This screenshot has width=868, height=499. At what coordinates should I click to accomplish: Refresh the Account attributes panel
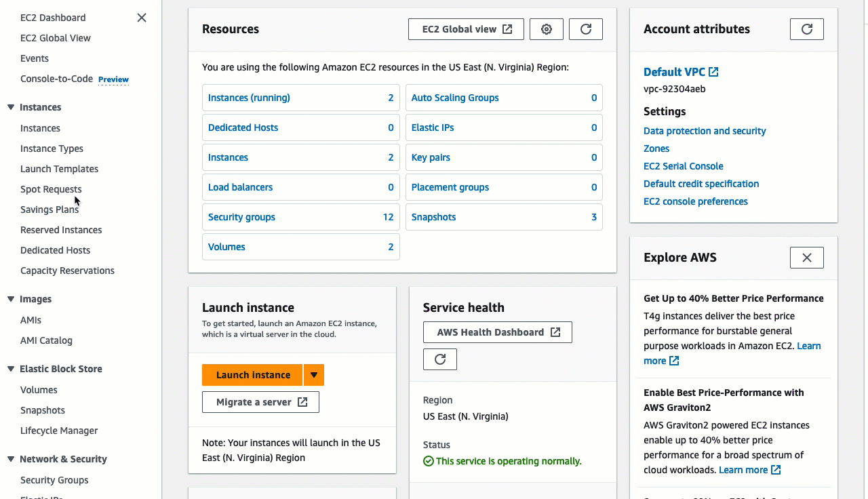tap(806, 29)
